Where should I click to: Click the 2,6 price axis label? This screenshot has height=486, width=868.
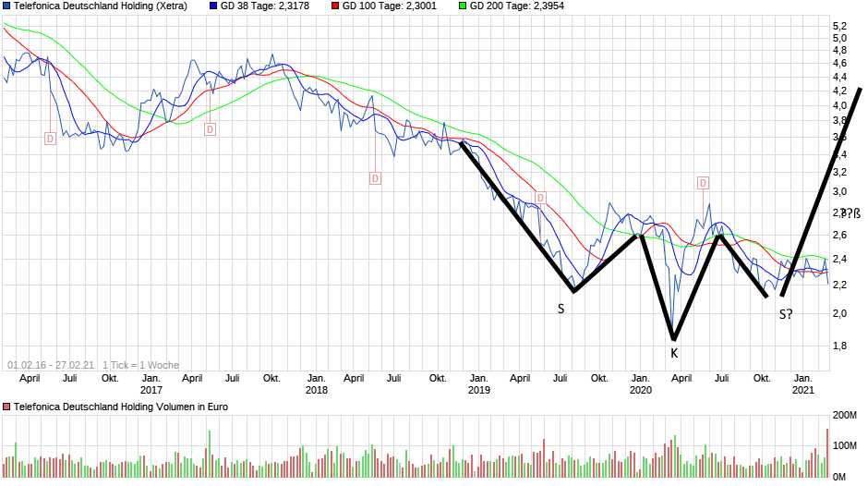coord(839,235)
